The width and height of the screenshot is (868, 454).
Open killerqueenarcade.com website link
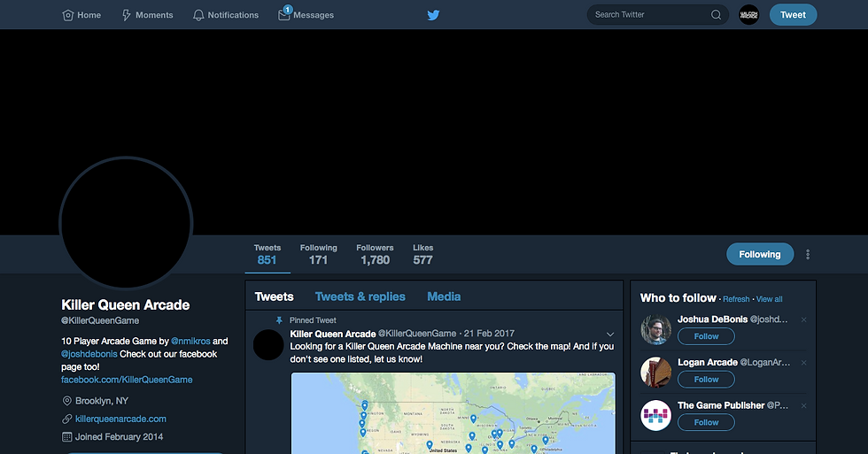tap(120, 419)
